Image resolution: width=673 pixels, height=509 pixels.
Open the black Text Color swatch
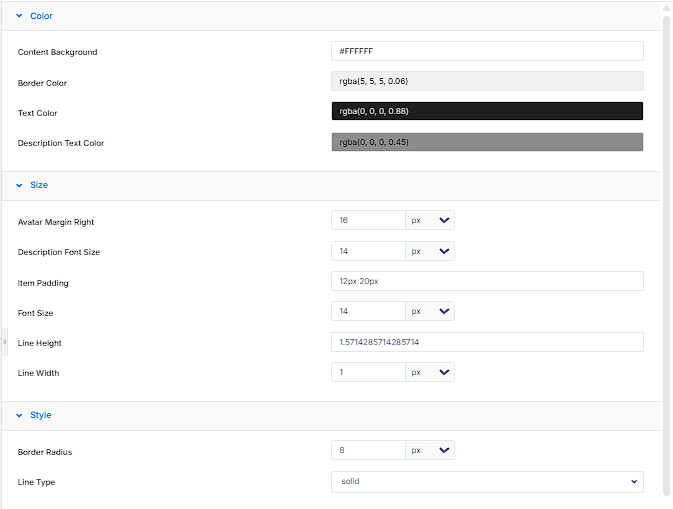click(x=487, y=111)
